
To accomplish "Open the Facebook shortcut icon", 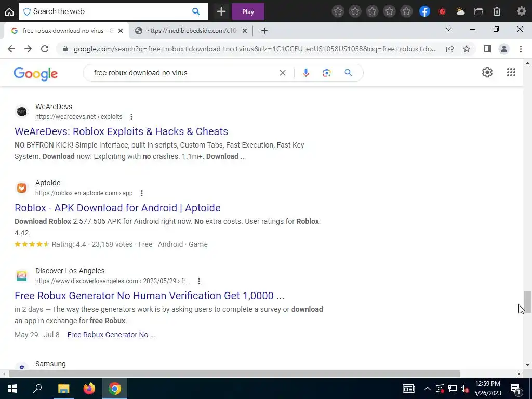I will pos(424,11).
